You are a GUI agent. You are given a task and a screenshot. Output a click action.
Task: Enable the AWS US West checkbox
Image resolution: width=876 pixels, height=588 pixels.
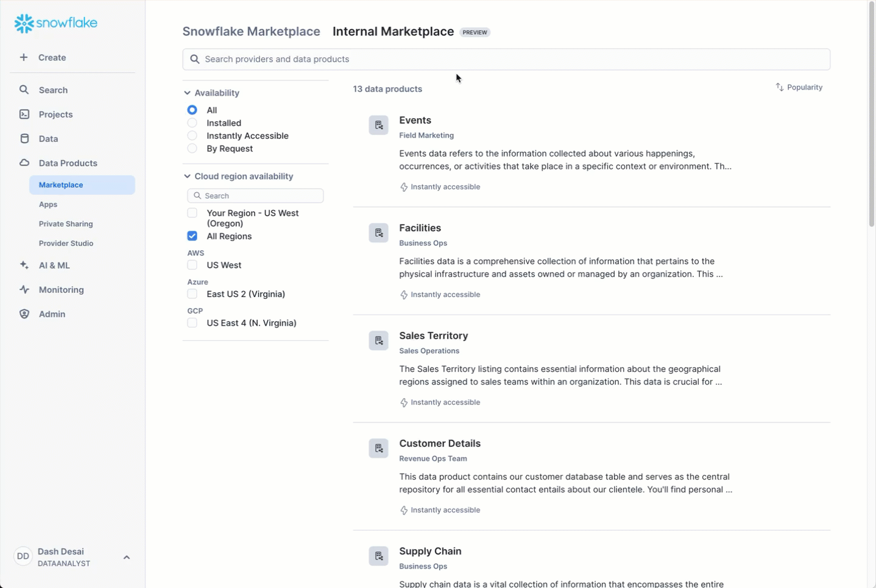192,265
